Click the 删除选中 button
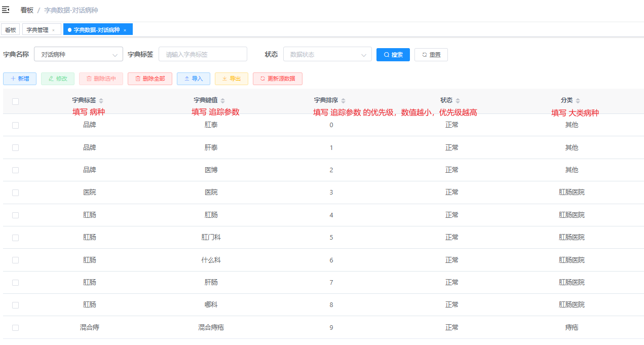This screenshot has height=345, width=644. coord(101,79)
